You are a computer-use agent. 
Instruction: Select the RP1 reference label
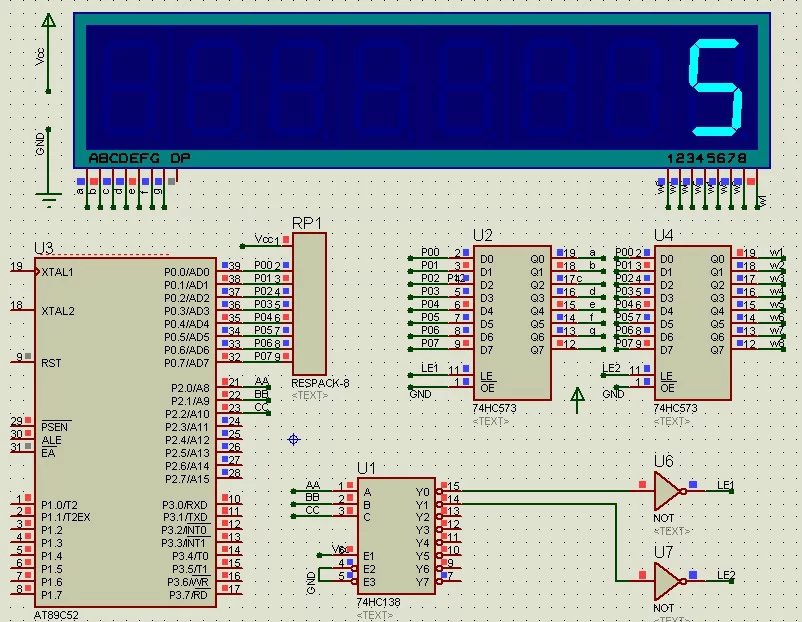point(307,224)
